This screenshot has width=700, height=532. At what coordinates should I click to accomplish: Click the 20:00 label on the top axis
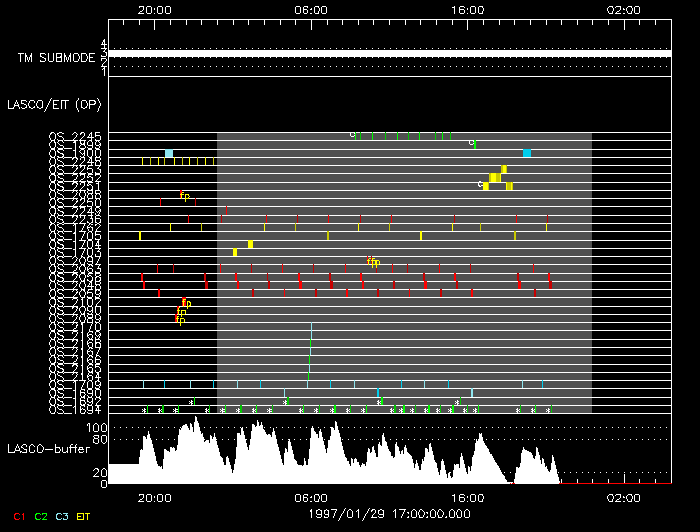pyautogui.click(x=154, y=8)
